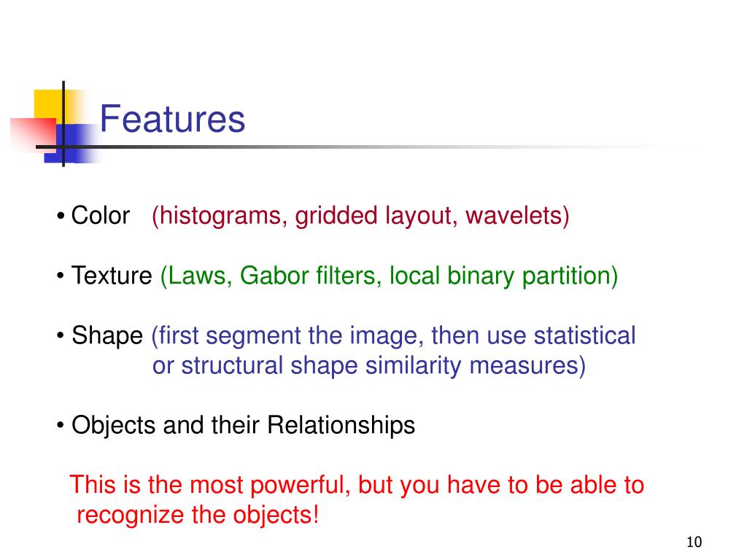Click the word "Texture" in the second bullet

(x=112, y=276)
